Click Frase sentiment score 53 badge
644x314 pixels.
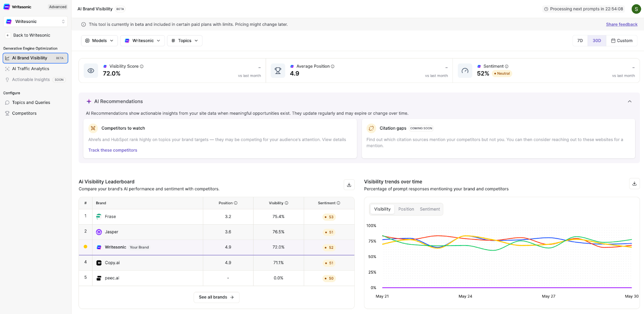329,217
